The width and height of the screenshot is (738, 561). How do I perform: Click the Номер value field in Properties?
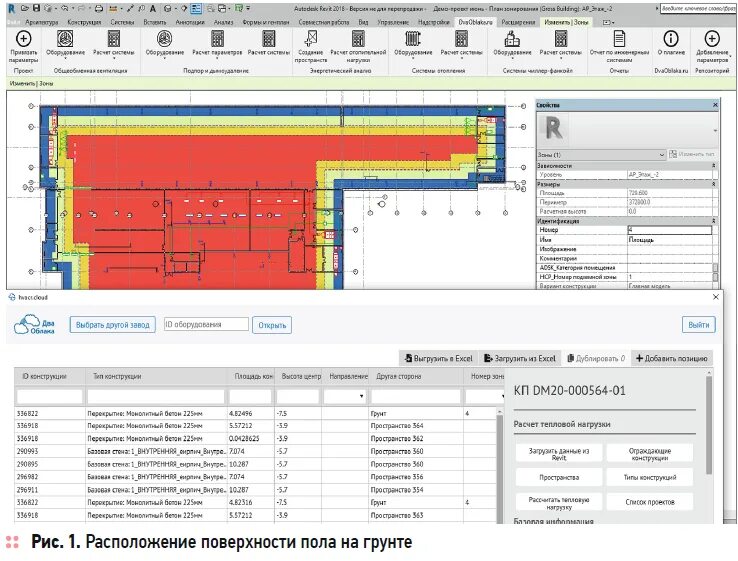(669, 230)
